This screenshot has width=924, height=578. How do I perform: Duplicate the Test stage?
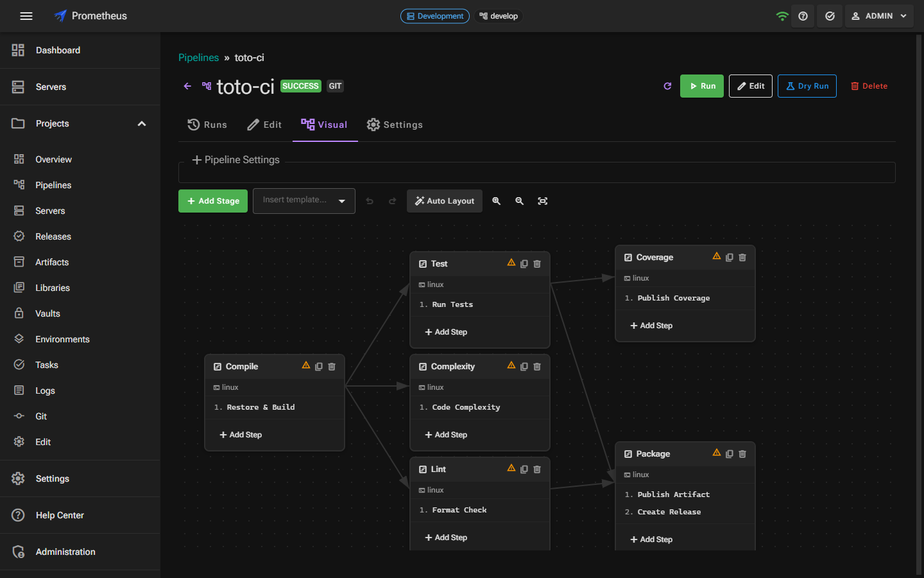tap(524, 264)
